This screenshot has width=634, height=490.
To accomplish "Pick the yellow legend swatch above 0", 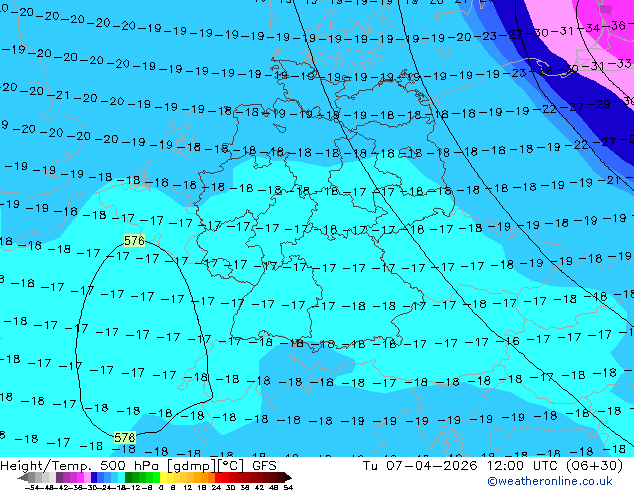I will [164, 477].
